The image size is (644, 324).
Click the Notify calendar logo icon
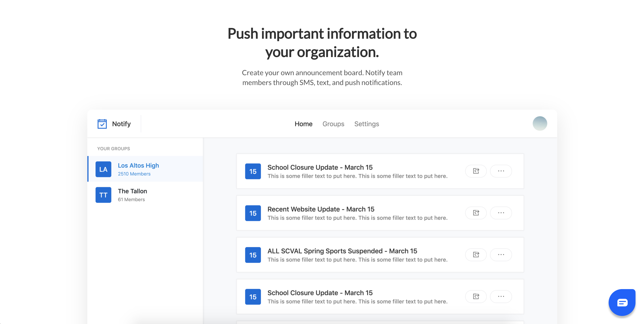click(102, 124)
